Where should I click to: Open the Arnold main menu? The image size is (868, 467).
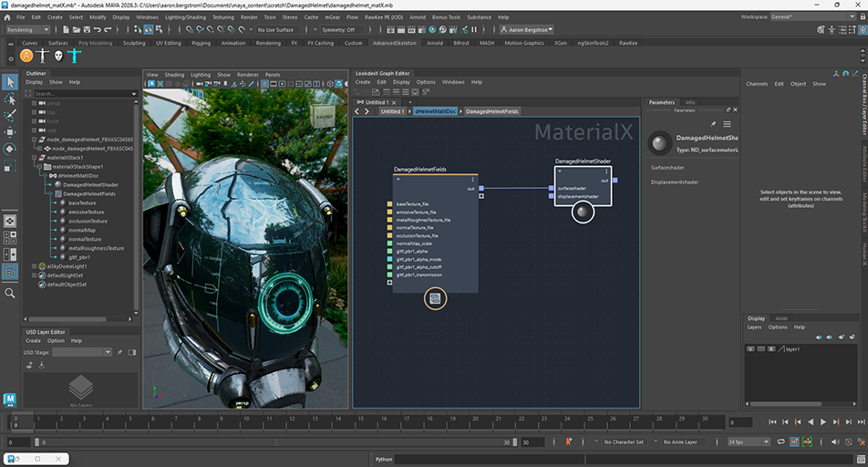pos(418,17)
